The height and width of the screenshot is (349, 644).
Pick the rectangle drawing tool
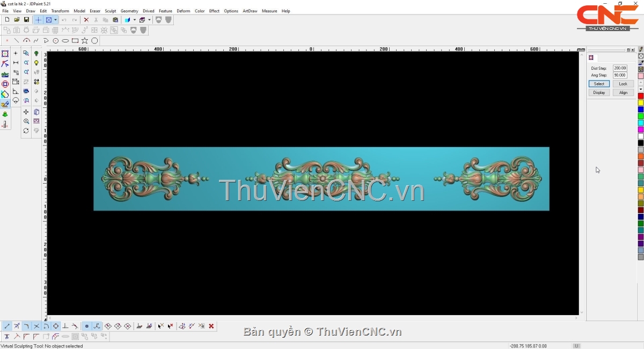[x=75, y=41]
